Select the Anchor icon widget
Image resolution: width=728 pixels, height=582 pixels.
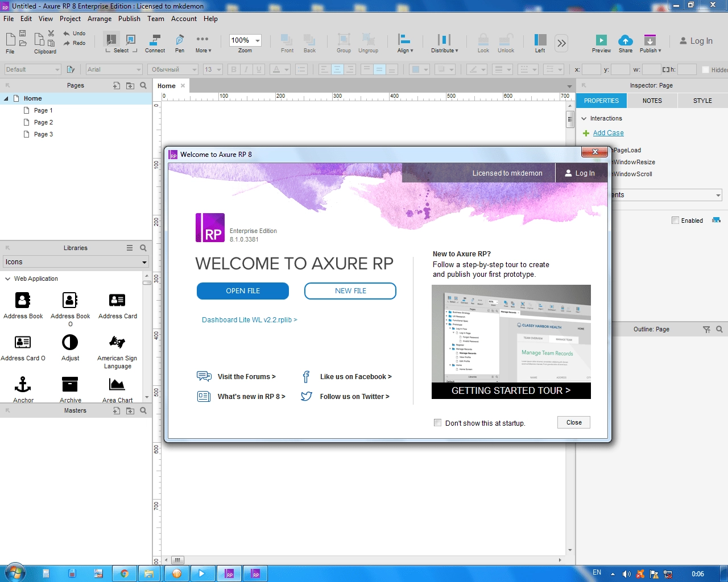coord(23,384)
